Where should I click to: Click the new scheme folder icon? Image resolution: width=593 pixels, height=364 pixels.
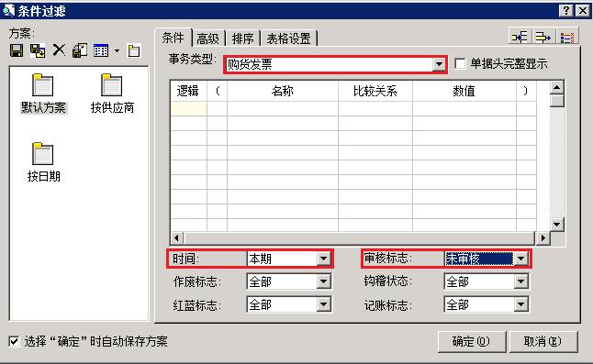pyautogui.click(x=134, y=50)
